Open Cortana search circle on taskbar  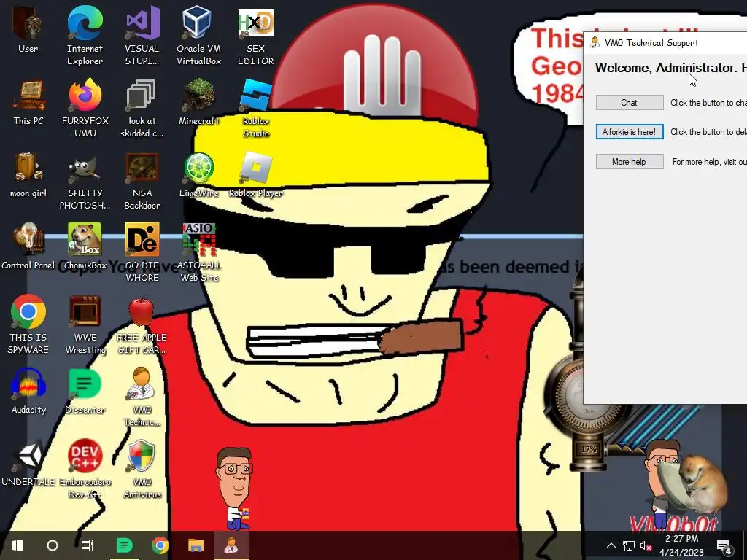[x=53, y=545]
